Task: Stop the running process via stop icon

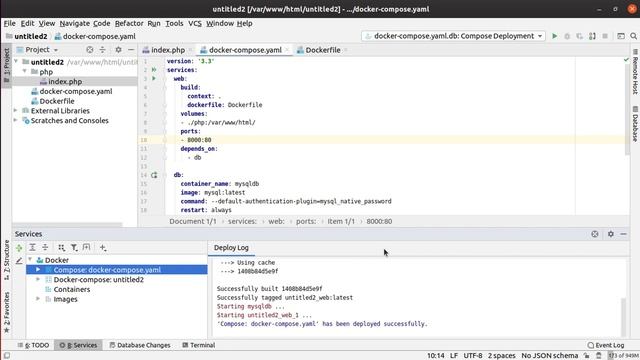Action: click(x=605, y=36)
